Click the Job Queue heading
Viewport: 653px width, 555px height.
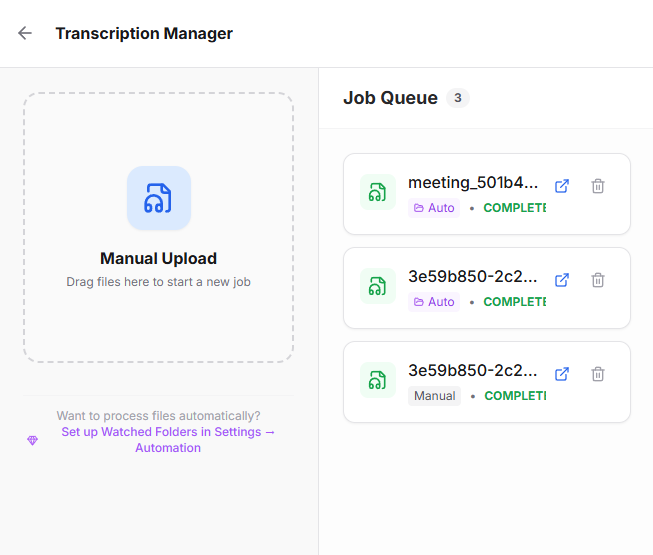point(390,98)
